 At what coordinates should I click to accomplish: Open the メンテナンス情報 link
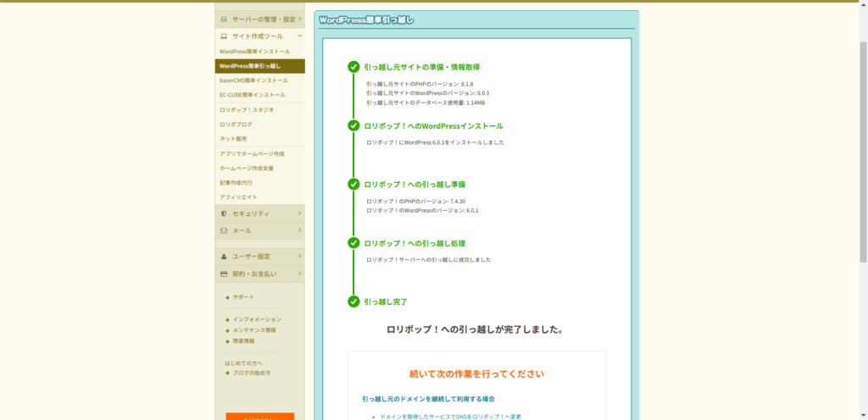254,330
